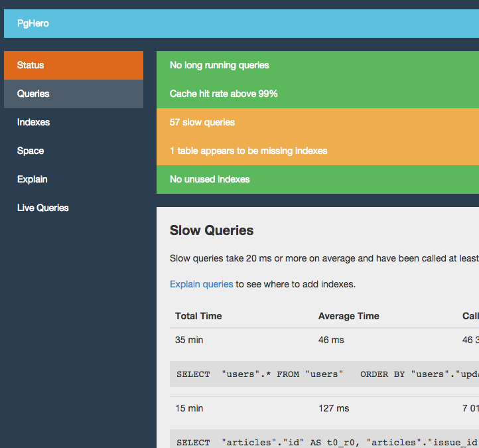Click '57 slow queries' status row
The height and width of the screenshot is (448, 479).
(318, 123)
